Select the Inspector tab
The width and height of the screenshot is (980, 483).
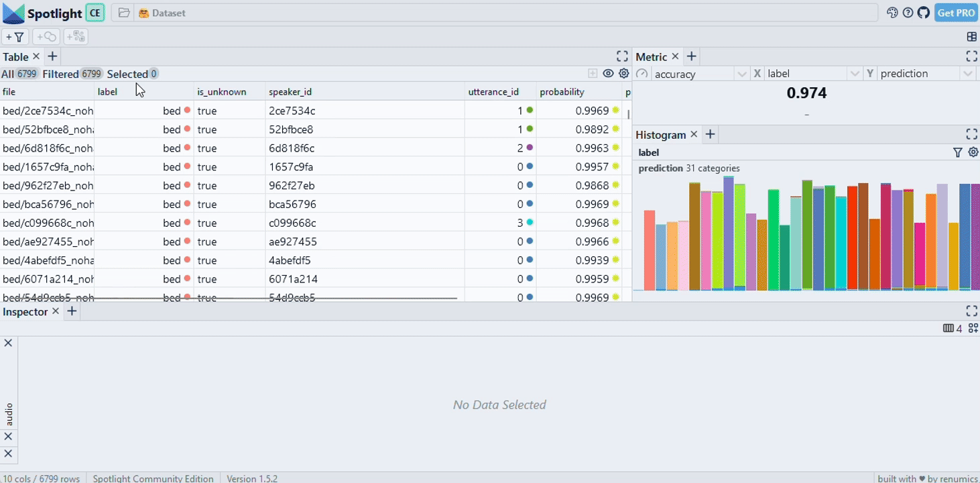pyautogui.click(x=25, y=311)
